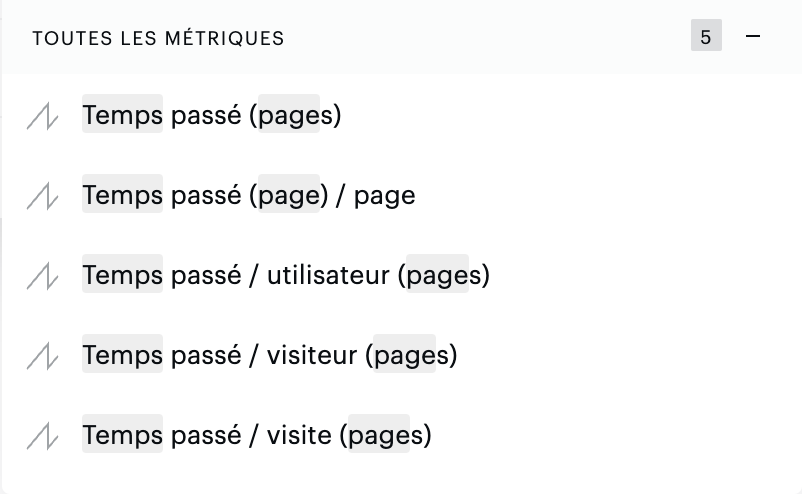Click the word utilisateur in the third metric
The width and height of the screenshot is (802, 494).
[328, 275]
